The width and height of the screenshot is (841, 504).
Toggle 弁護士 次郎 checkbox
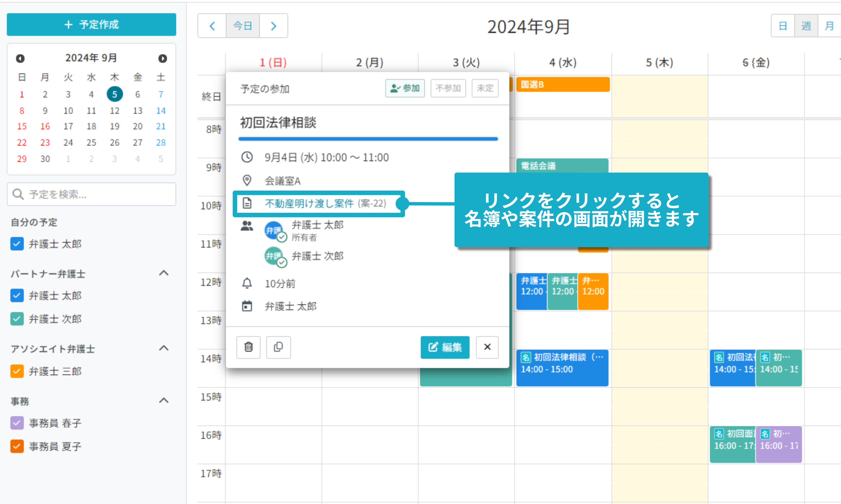point(17,319)
